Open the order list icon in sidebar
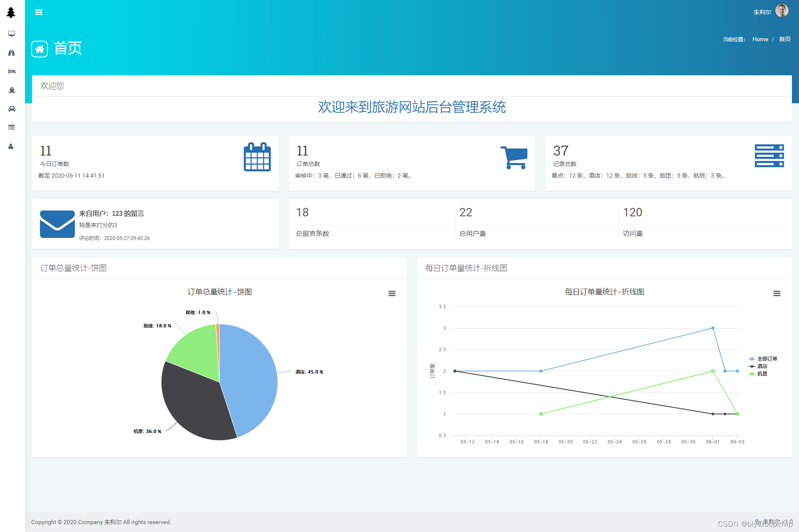The height and width of the screenshot is (532, 799). click(x=11, y=128)
